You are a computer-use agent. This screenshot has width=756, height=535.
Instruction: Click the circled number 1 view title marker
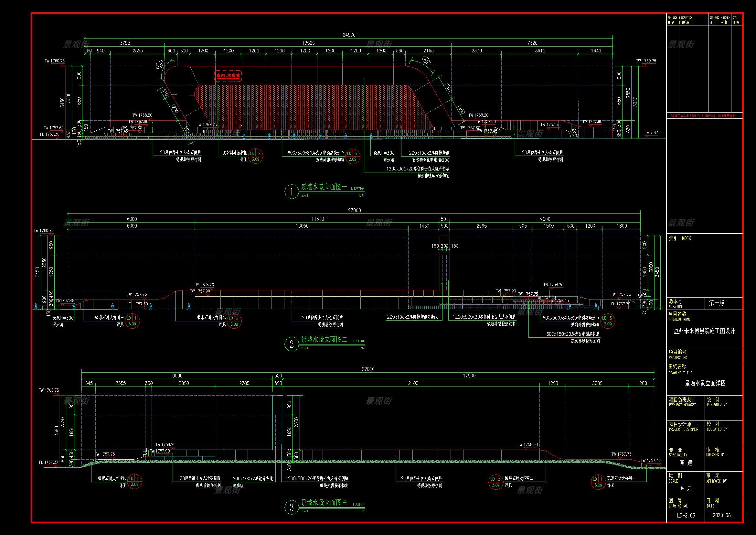(x=292, y=192)
